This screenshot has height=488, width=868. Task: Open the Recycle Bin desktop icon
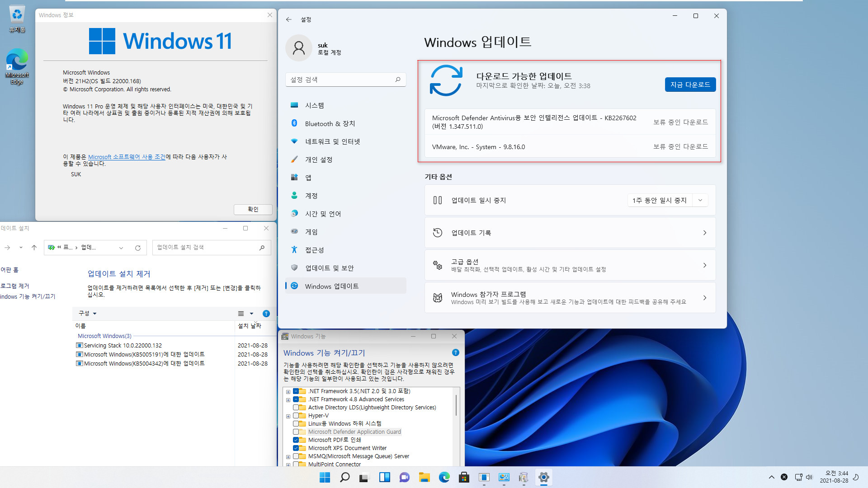pos(17,19)
